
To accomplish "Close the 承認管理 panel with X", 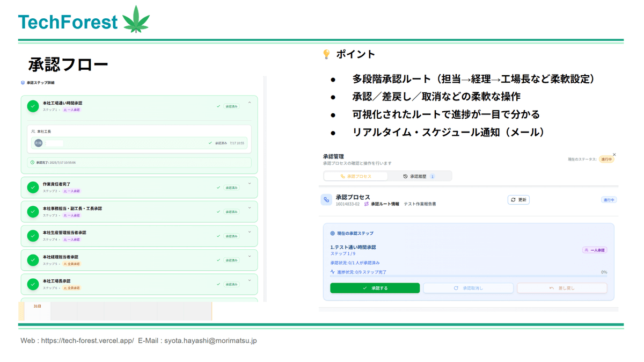I will (614, 155).
